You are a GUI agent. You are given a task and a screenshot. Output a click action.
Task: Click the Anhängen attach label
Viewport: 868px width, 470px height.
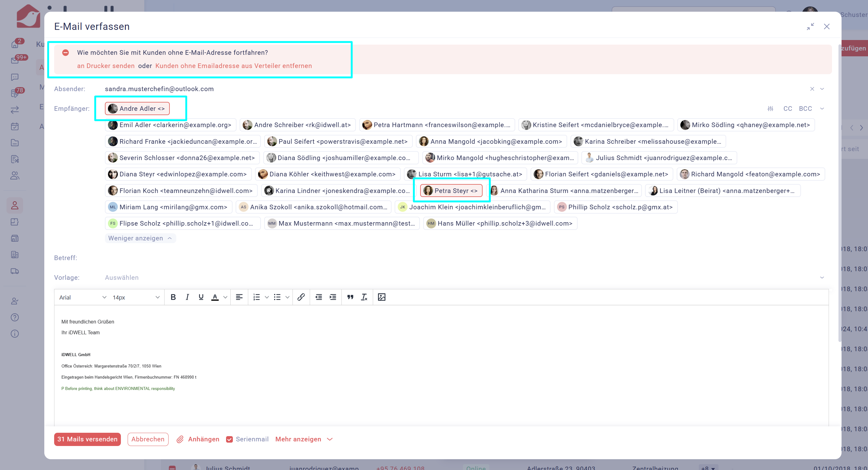point(204,439)
